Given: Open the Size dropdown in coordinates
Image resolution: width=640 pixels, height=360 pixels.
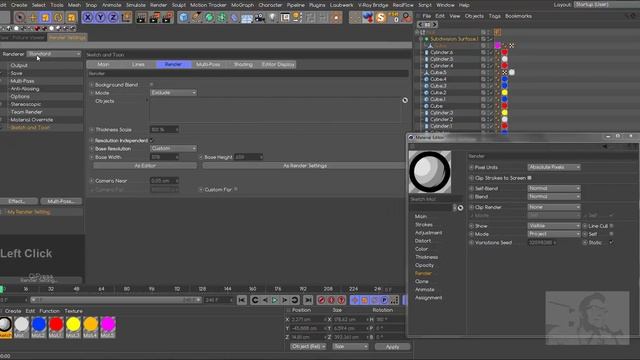Looking at the screenshot, I should pos(350,347).
